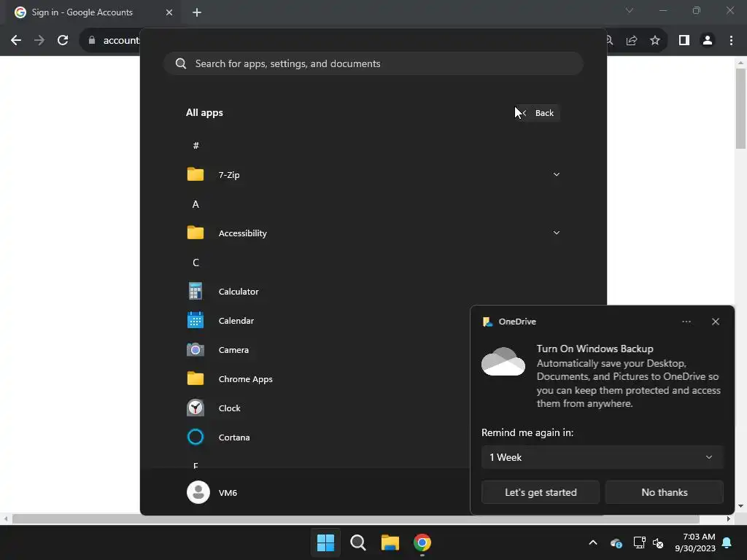Reload the Chrome page
Image resolution: width=747 pixels, height=560 pixels.
63,40
